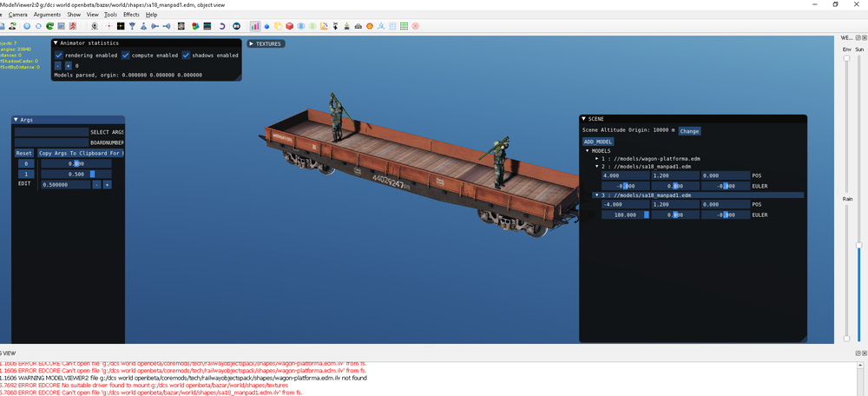Click the red cube toolbar icon
Viewport: 868px width, 396px height.
(x=289, y=26)
